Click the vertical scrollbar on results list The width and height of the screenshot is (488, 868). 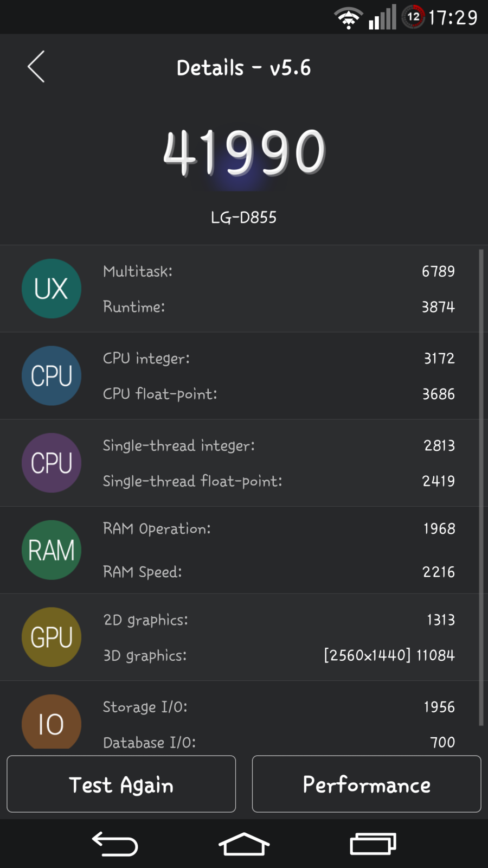481,487
